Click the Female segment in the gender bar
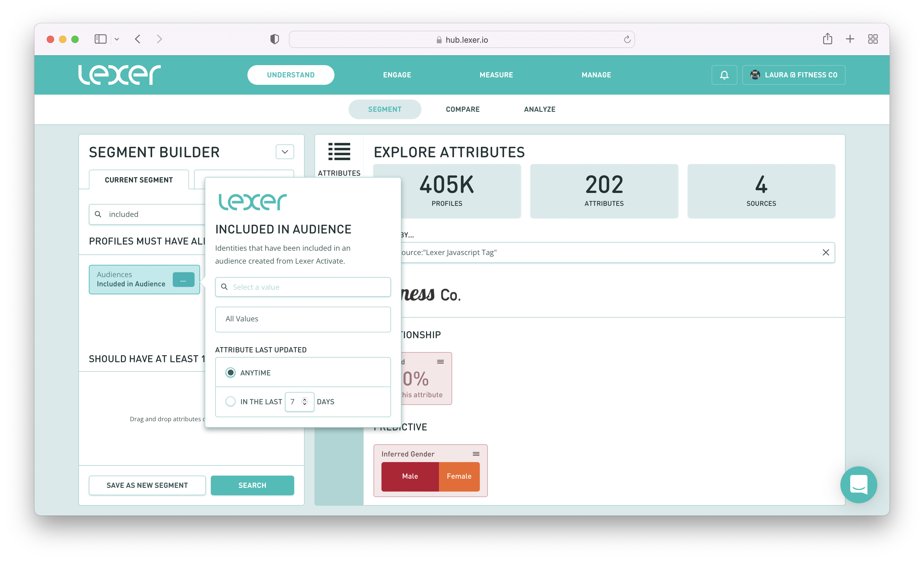 click(x=459, y=476)
